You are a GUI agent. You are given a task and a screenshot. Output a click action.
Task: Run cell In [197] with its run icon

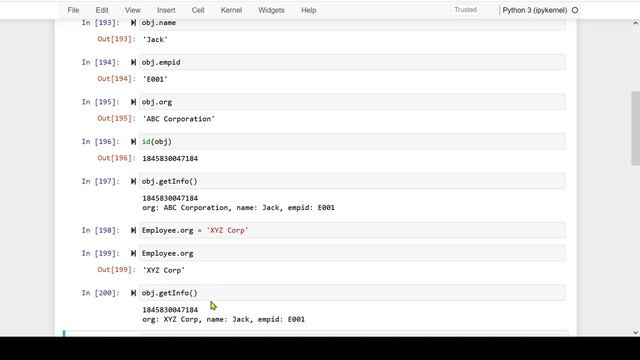coord(133,181)
